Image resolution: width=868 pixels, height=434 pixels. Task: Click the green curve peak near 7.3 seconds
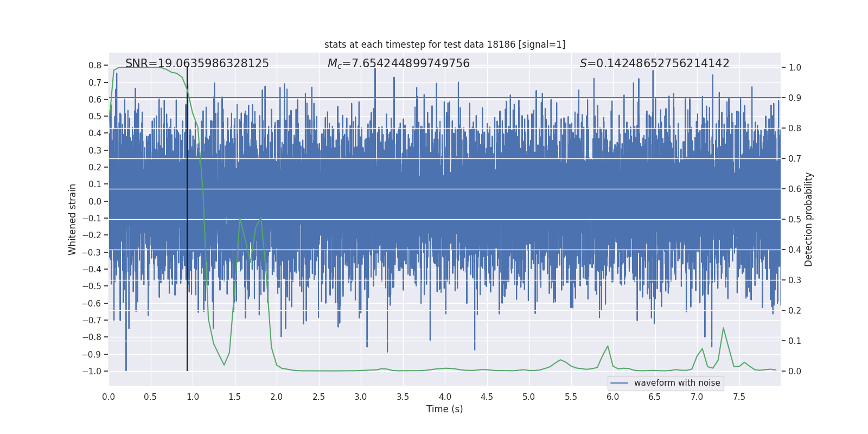[723, 328]
